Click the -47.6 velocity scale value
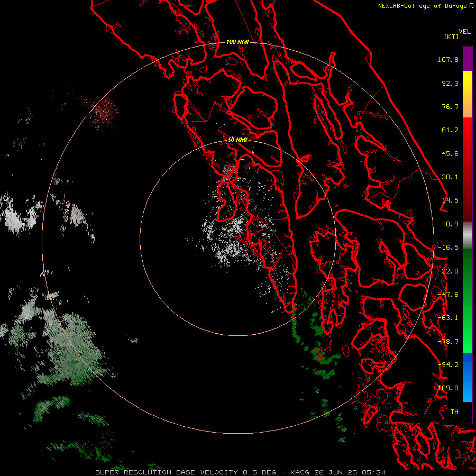The image size is (476, 476). [448, 295]
